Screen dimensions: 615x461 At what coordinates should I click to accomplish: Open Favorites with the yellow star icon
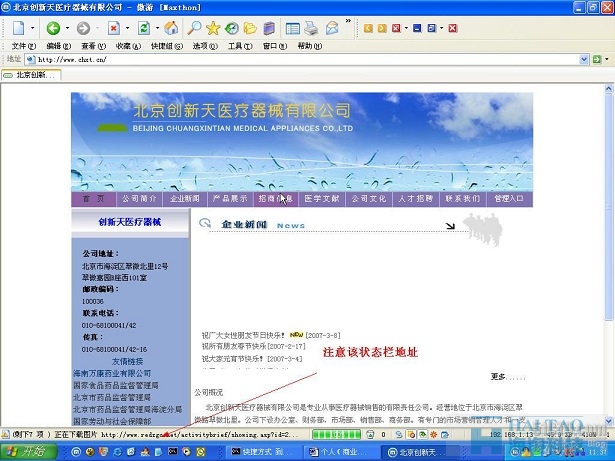(x=213, y=28)
